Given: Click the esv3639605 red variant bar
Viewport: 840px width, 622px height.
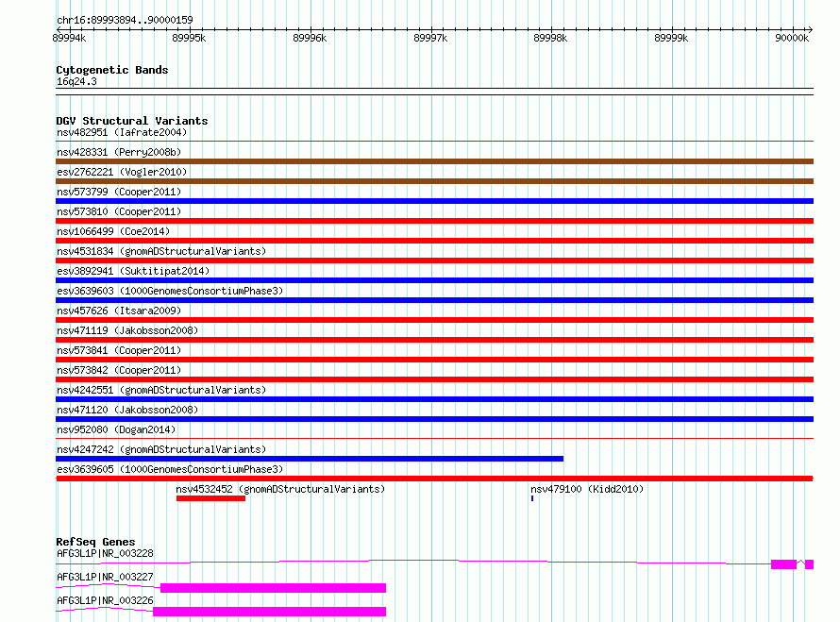Looking at the screenshot, I should pos(434,479).
